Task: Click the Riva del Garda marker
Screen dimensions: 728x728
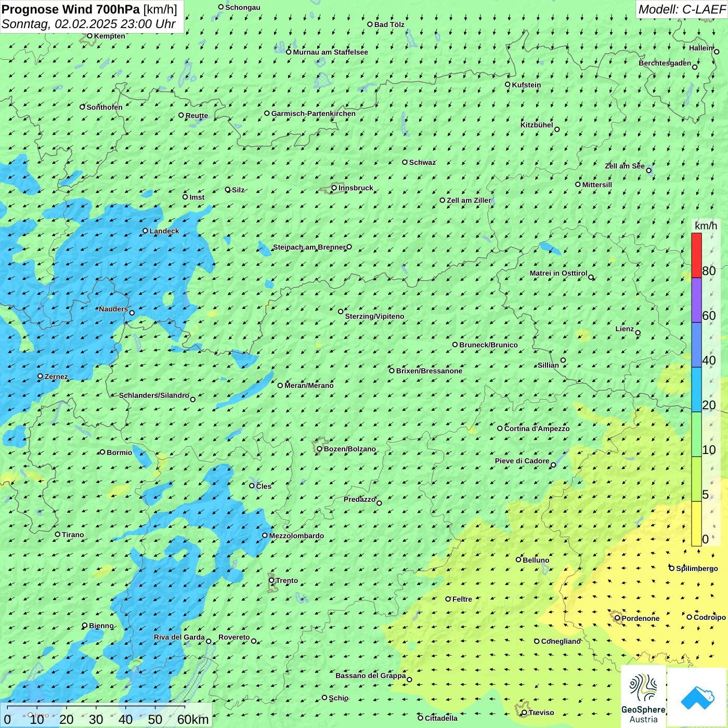Action: pos(209,641)
